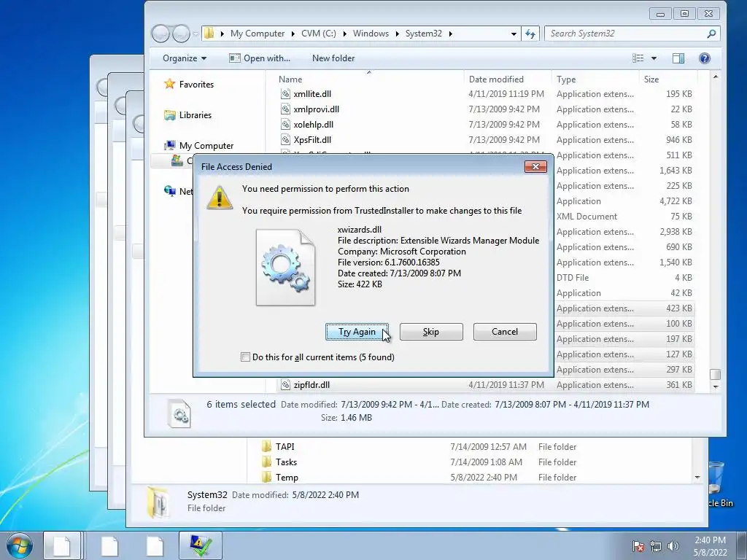Select My Computer in the navigation pane
The image size is (747, 560).
[206, 146]
